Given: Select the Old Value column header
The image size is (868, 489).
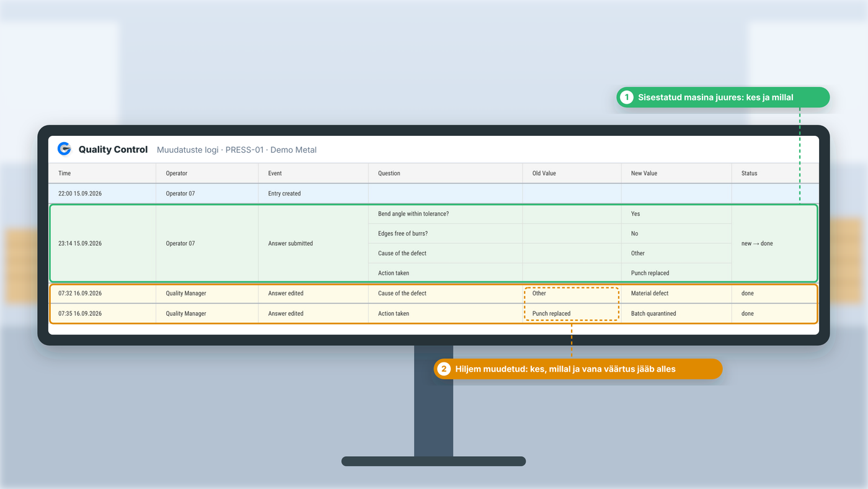Looking at the screenshot, I should tap(544, 173).
